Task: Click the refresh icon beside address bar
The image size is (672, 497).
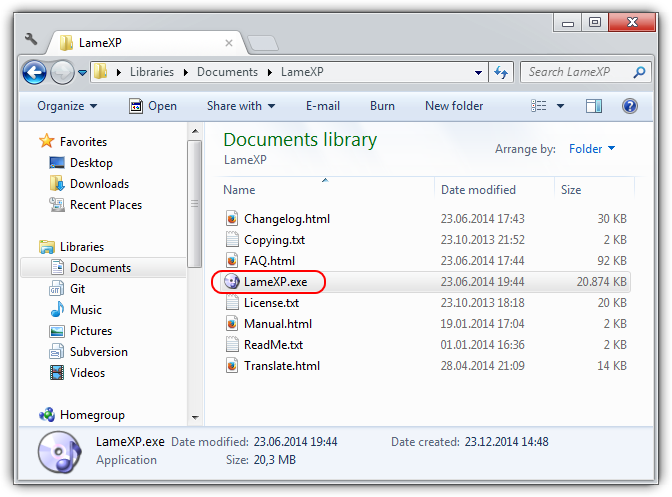Action: [501, 72]
